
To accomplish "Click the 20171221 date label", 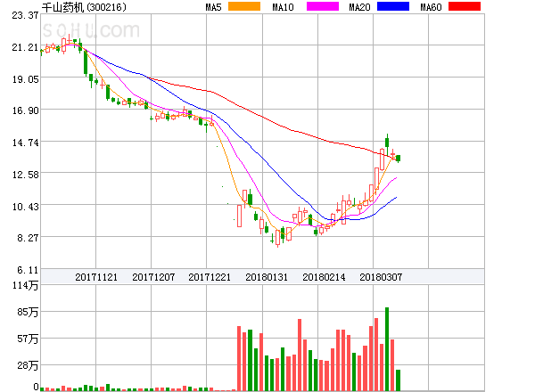I will (210, 277).
